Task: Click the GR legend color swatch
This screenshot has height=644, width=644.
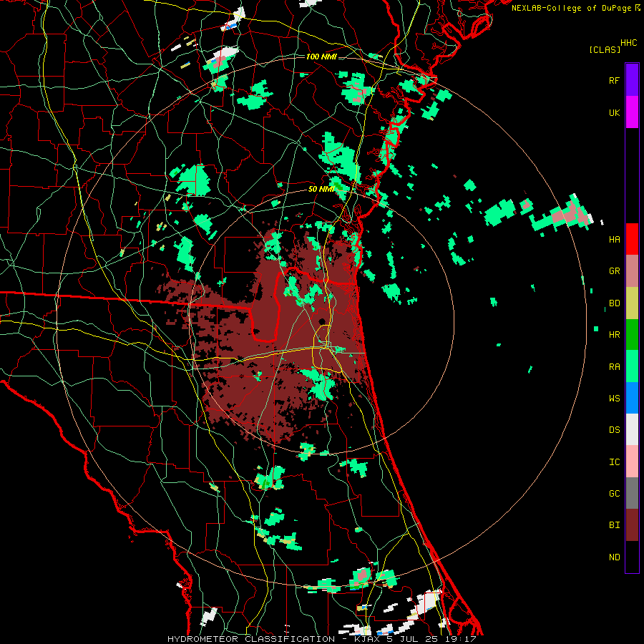Action: point(632,271)
